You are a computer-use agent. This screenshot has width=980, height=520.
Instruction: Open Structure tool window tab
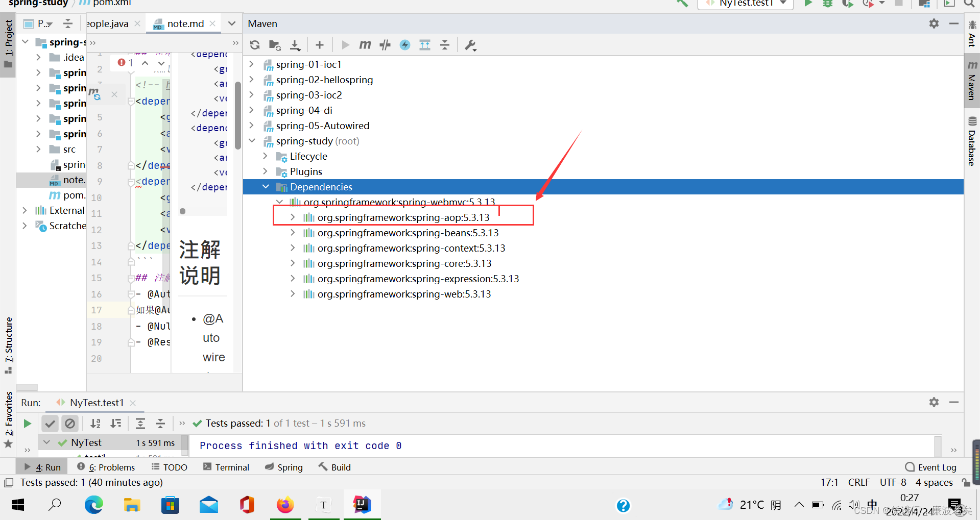8,345
